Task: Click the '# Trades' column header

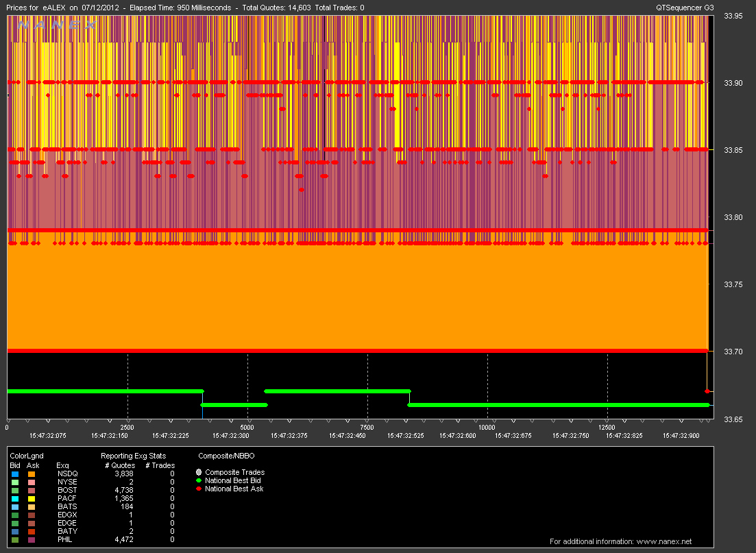Action: (x=160, y=465)
